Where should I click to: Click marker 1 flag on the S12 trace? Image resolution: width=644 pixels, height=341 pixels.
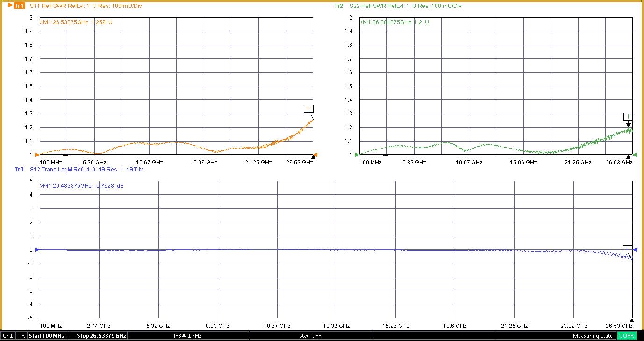(627, 249)
